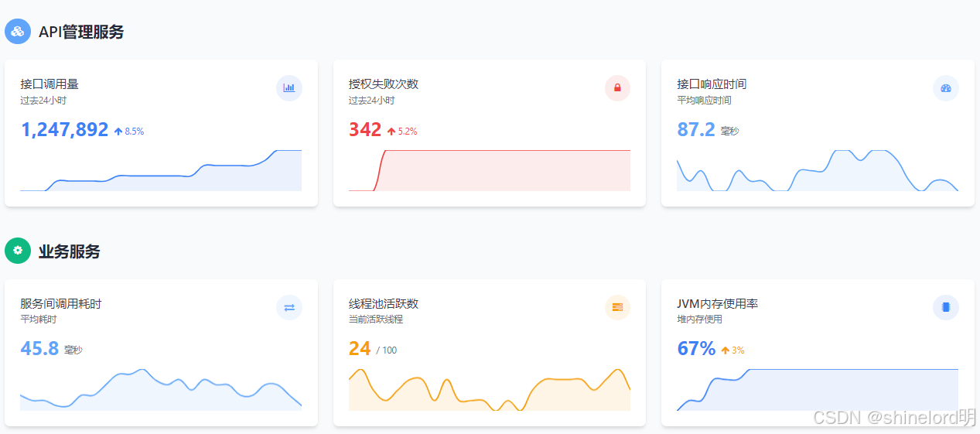Click the 8.5% change indicator

[x=129, y=132]
